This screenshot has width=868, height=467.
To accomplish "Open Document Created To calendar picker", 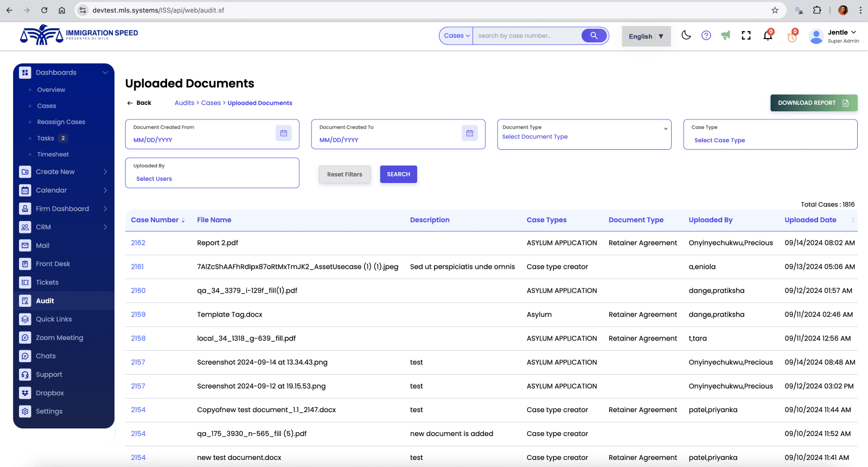I will click(470, 133).
